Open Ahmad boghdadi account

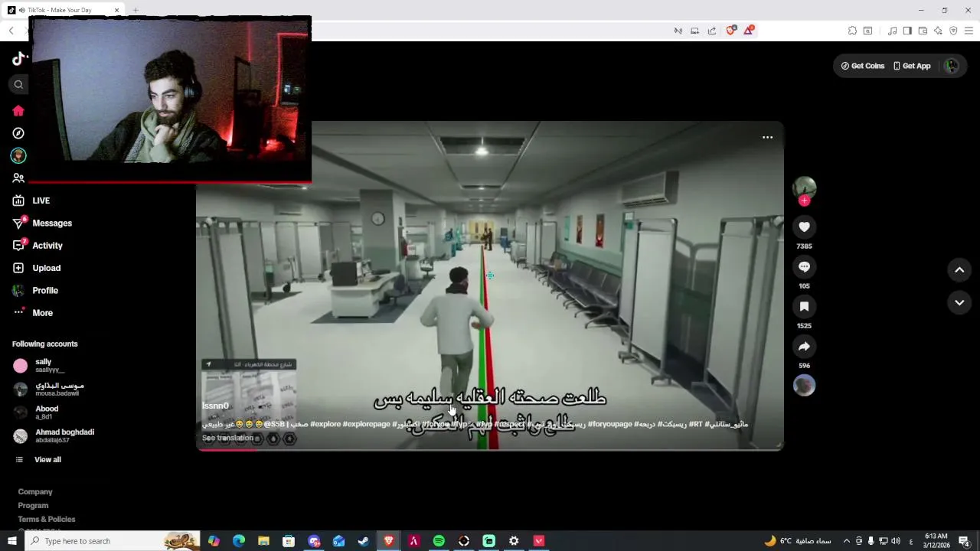pos(54,436)
